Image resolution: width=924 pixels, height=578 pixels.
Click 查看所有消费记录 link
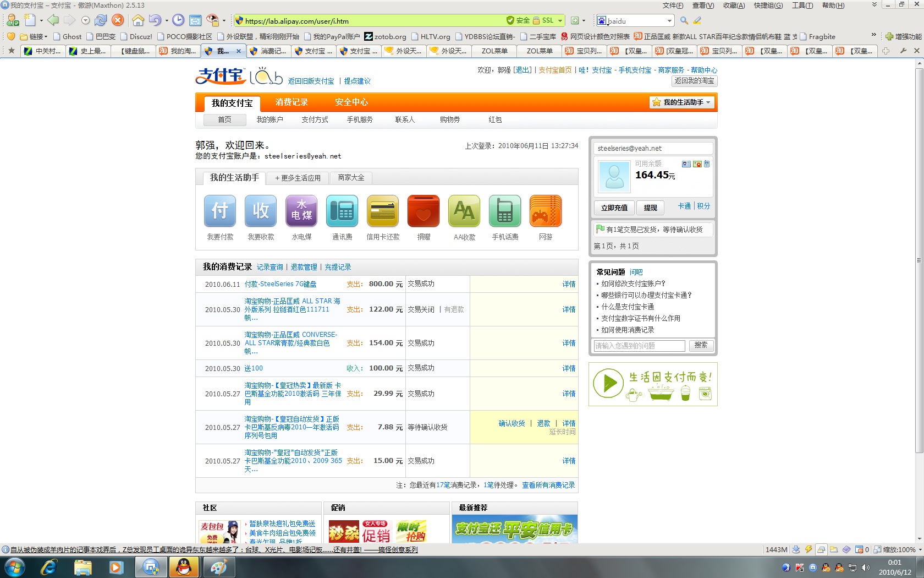coord(548,485)
